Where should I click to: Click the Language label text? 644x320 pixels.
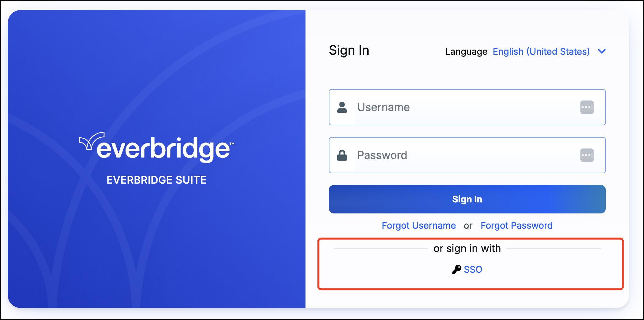(466, 51)
